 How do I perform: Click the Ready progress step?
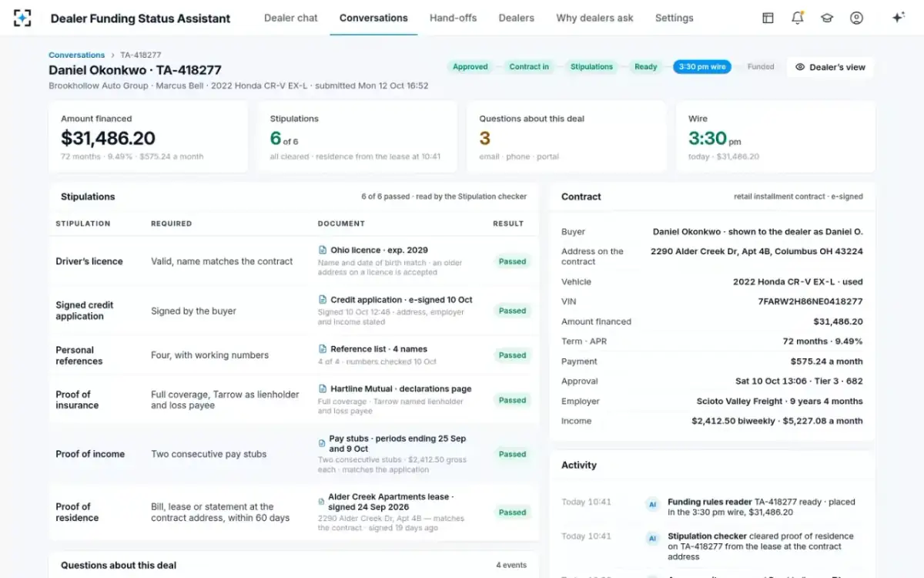coord(645,67)
